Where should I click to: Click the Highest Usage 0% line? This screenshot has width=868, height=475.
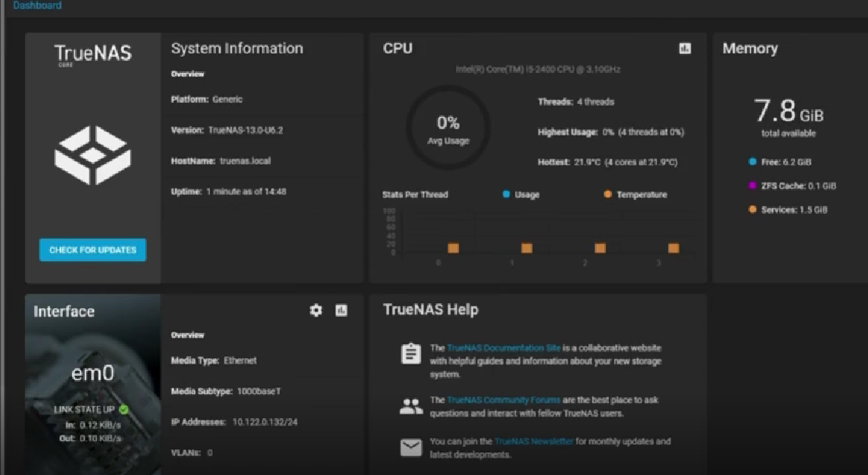pyautogui.click(x=611, y=133)
